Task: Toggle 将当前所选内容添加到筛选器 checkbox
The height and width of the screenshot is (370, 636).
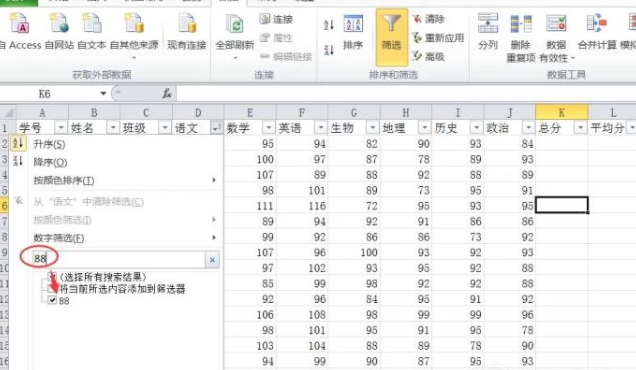Action: (52, 289)
